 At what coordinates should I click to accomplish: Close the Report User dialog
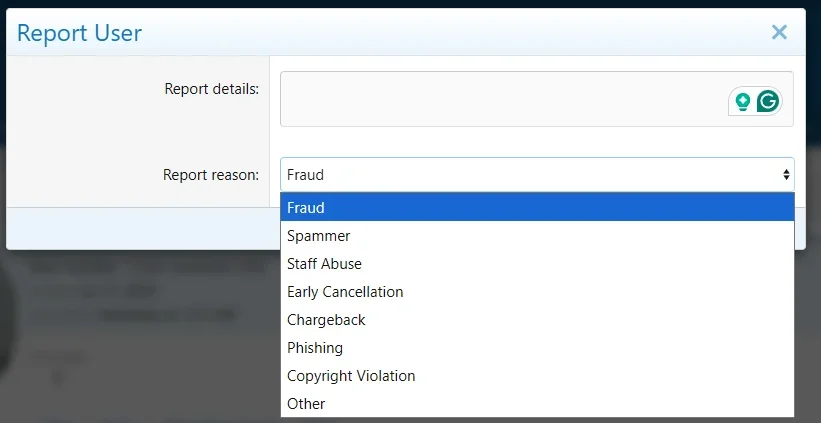pos(779,32)
